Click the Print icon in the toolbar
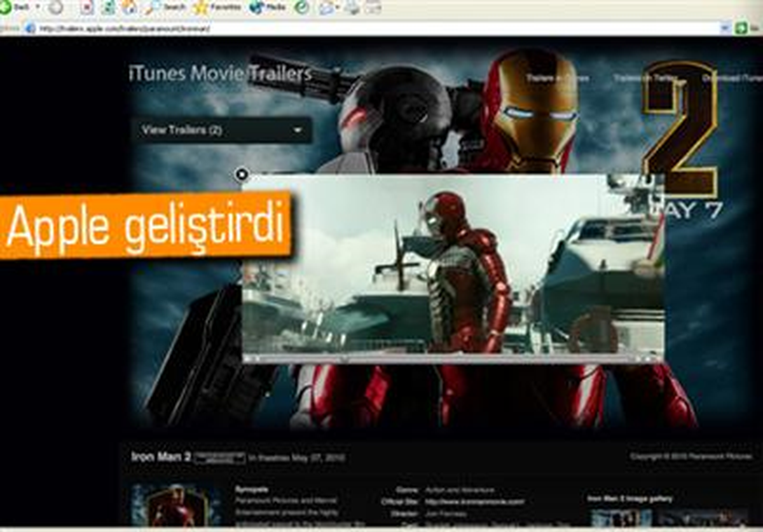The width and height of the screenshot is (763, 532). (x=353, y=7)
